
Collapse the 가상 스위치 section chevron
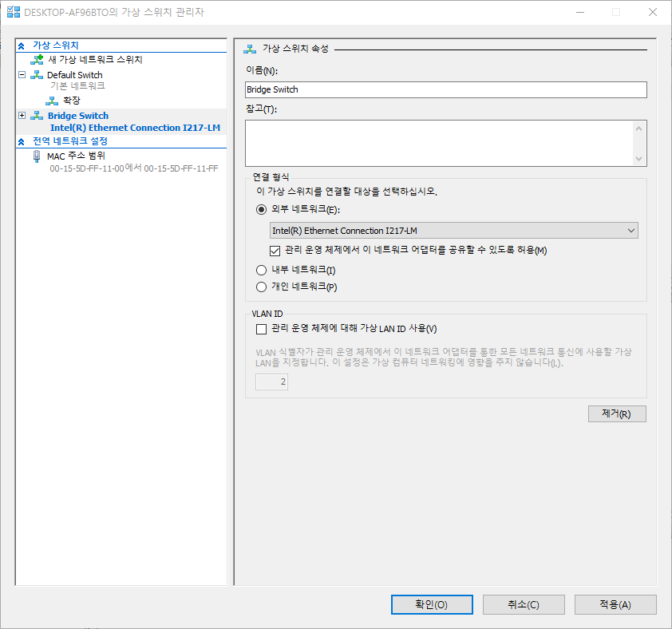pyautogui.click(x=21, y=45)
